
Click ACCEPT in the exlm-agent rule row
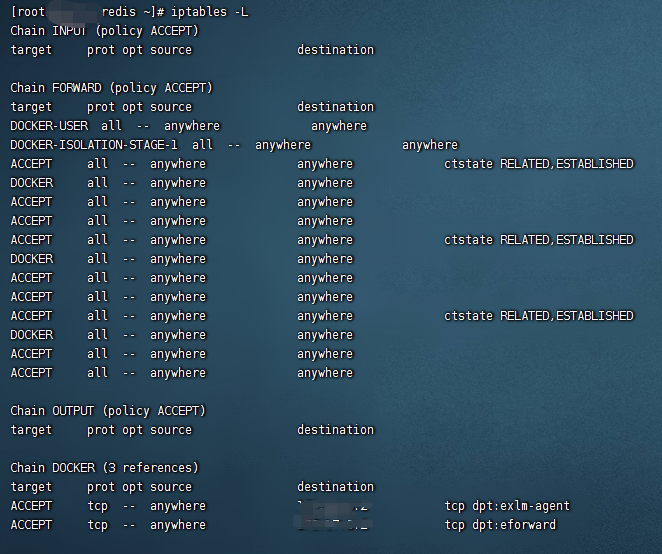(31, 506)
